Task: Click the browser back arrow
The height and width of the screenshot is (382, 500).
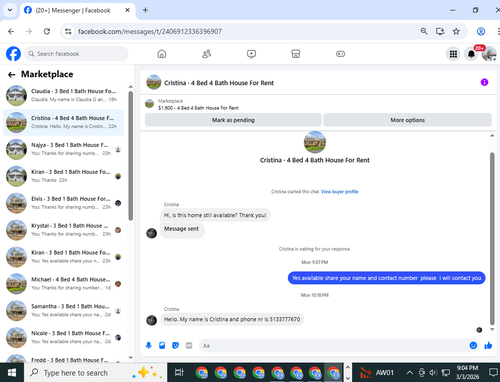Action: click(11, 31)
